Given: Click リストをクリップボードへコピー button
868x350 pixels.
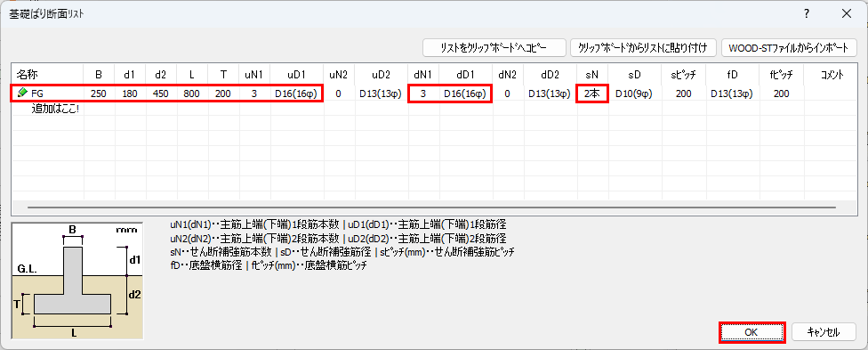Looking at the screenshot, I should click(494, 48).
